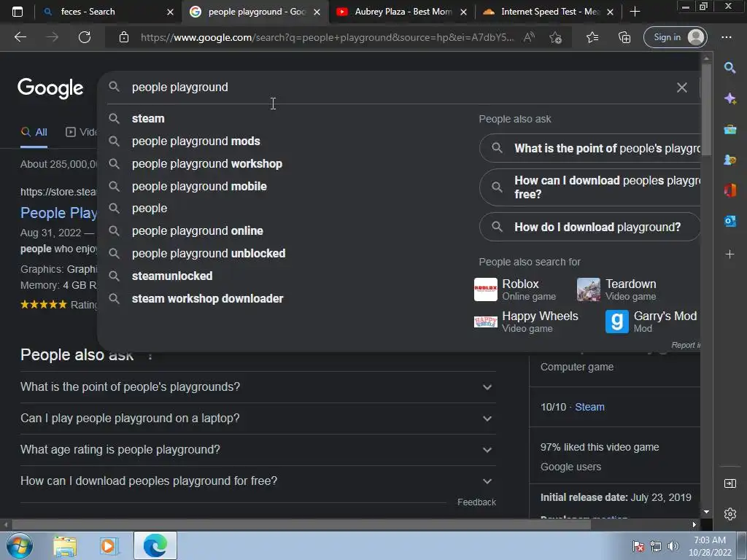Open Read aloud icon in address bar
747x560 pixels.
tap(529, 37)
